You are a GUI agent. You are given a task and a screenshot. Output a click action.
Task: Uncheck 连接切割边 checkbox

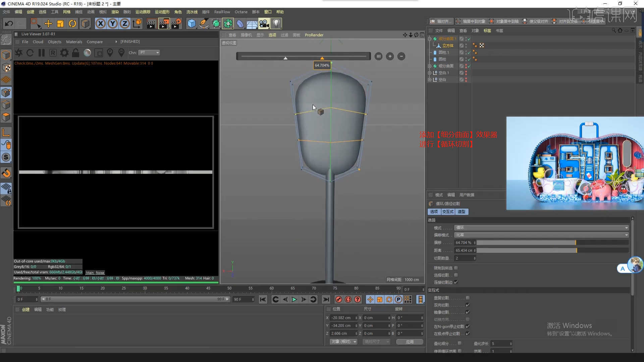click(x=456, y=282)
